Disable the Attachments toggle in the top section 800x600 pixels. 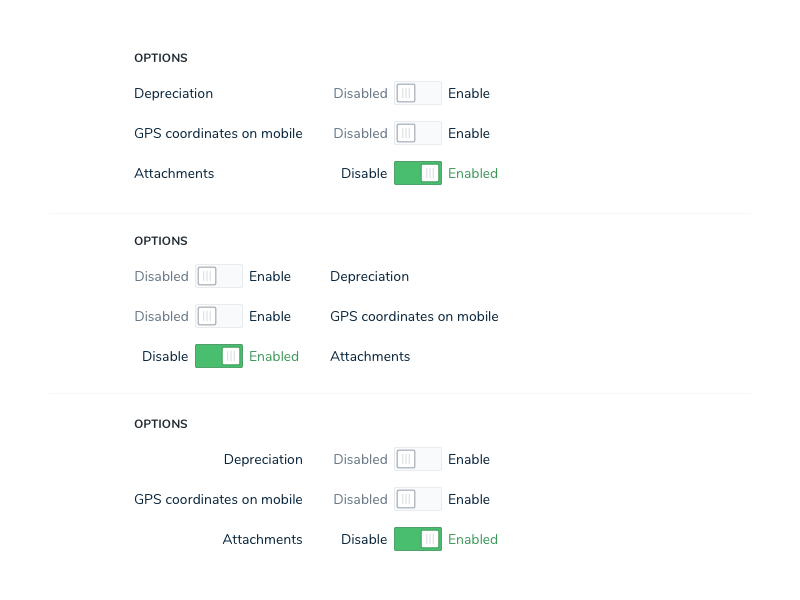[x=417, y=173]
